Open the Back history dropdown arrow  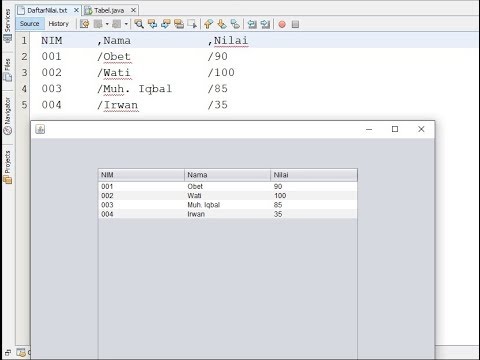tap(107, 24)
